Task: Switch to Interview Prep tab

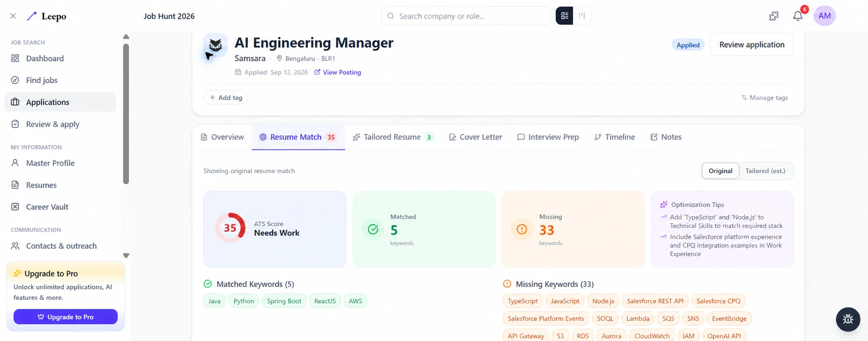Action: coord(548,137)
